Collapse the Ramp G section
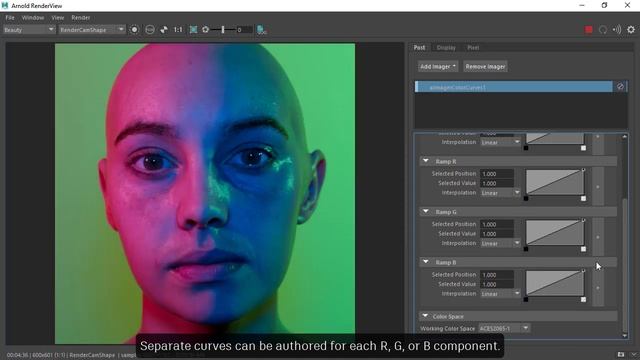The image size is (640, 360). pos(426,211)
